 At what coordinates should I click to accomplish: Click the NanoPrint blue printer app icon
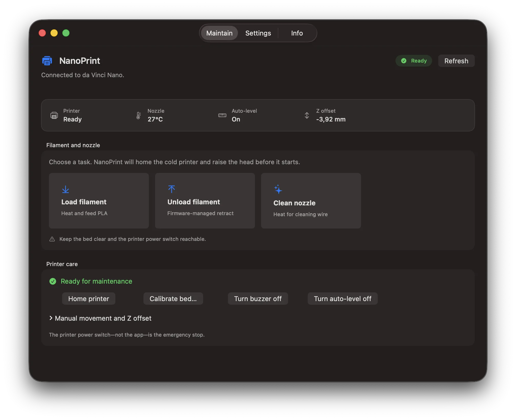47,61
